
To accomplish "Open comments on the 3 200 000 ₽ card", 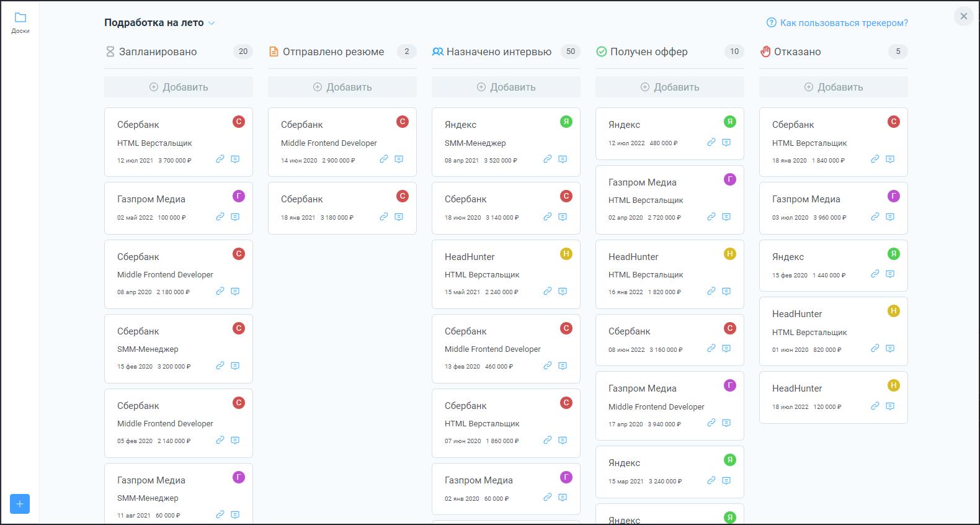I will coord(235,366).
